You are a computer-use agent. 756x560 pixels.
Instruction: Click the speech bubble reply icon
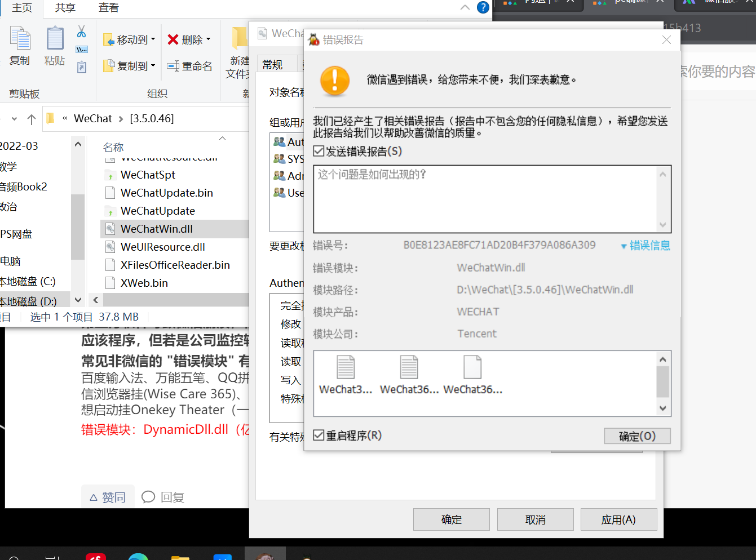[x=148, y=497]
